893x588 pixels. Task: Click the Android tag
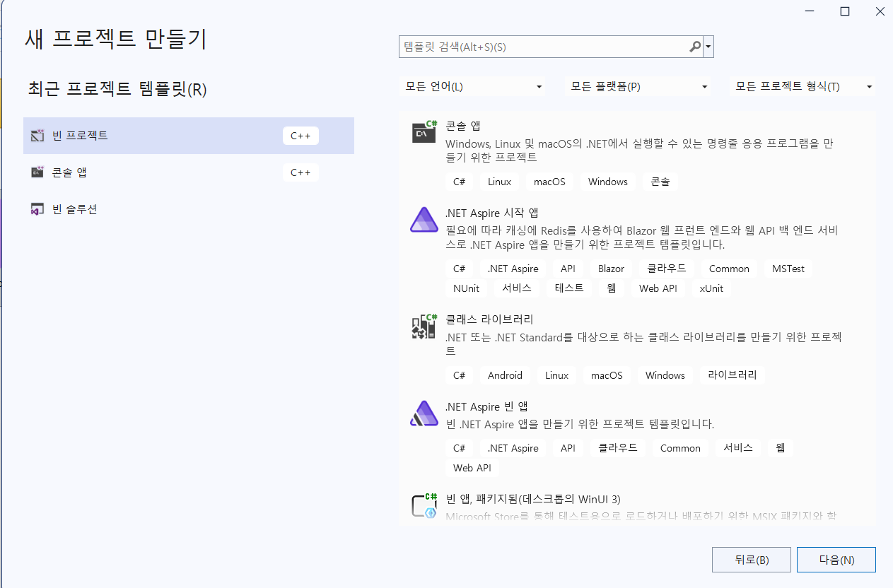505,375
